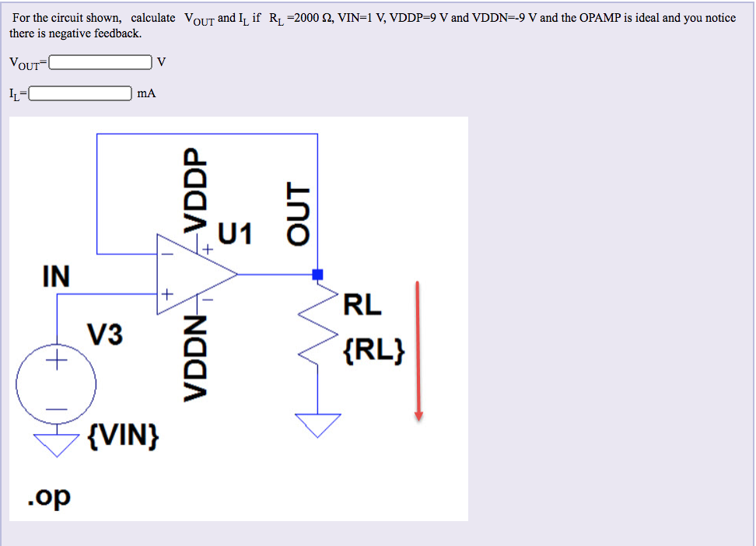Select the ground symbol under V3
Viewport: 756px width, 546px height.
56,439
